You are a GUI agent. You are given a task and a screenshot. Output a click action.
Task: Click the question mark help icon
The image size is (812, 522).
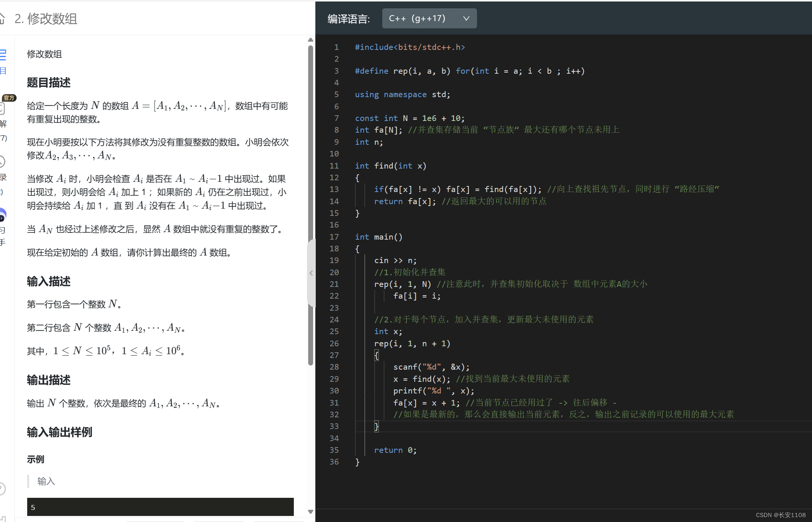2,489
